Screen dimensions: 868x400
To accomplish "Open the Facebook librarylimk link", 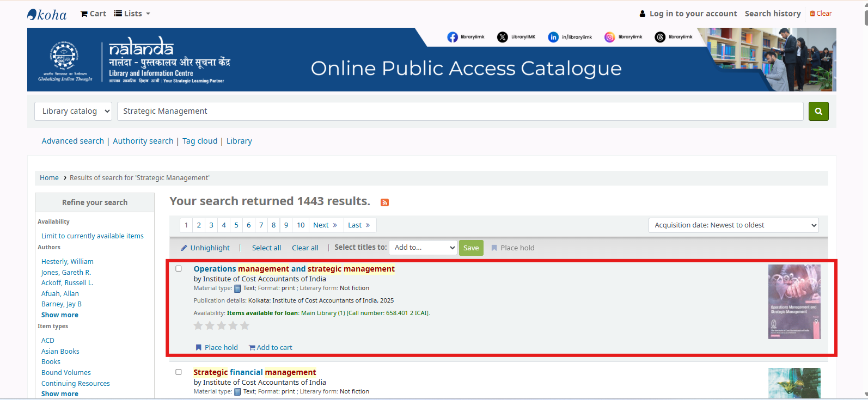I will 453,37.
